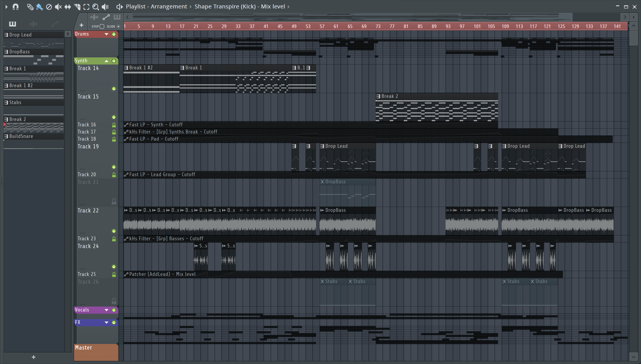
Task: Show patterns tab in the picker panel
Action: [x=12, y=24]
